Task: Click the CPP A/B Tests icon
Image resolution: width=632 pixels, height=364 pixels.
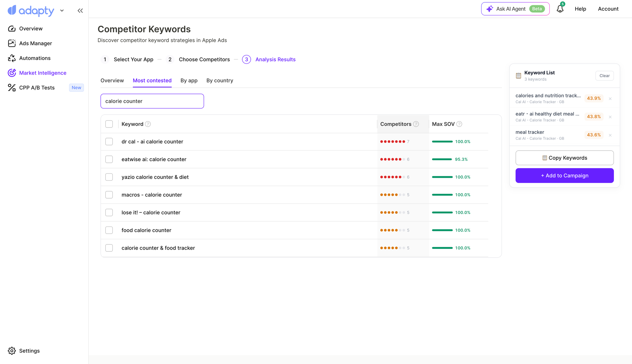Action: (x=12, y=88)
